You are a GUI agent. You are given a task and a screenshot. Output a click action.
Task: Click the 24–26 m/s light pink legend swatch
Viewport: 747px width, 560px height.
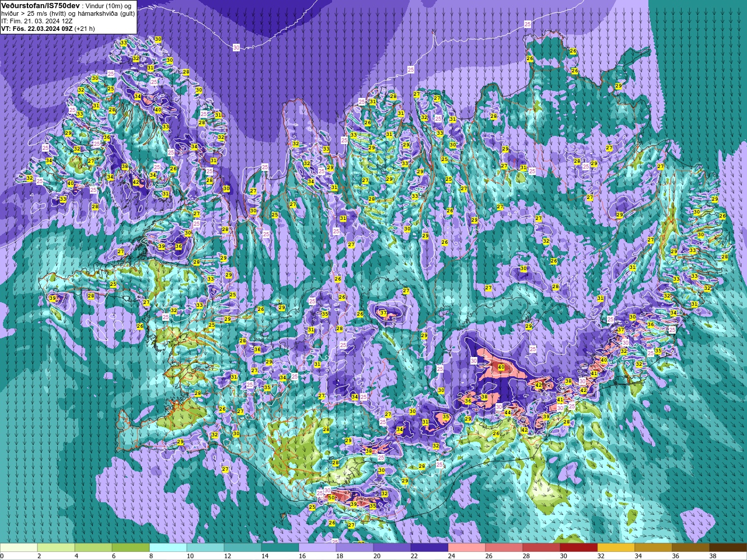point(467,548)
